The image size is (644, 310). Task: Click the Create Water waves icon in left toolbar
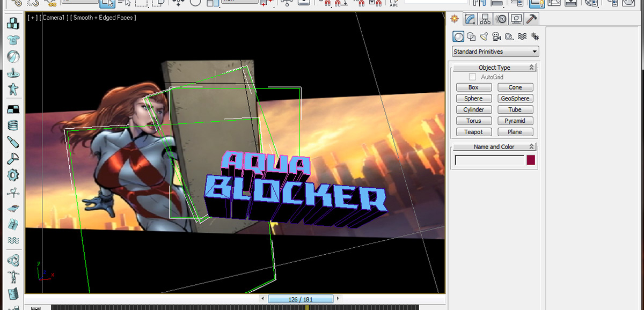coord(13,241)
